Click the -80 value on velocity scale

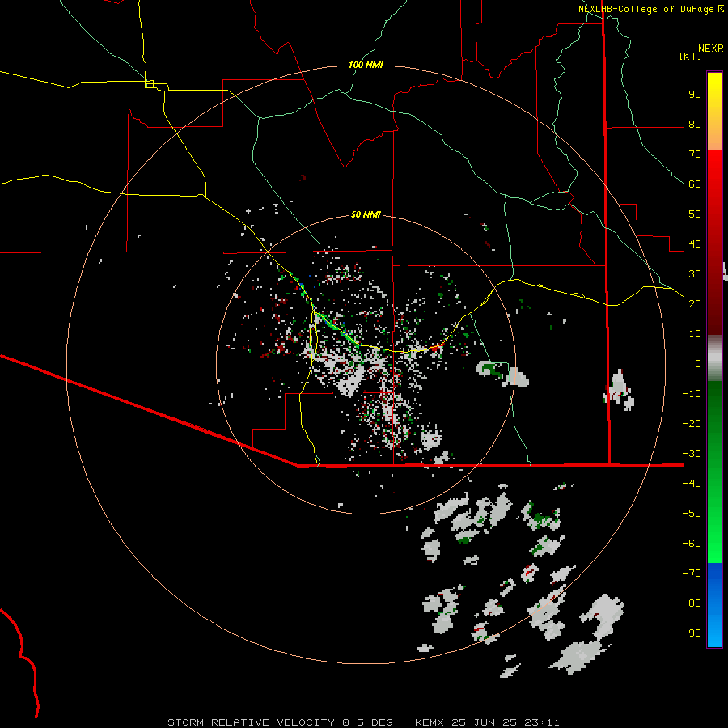[x=692, y=603]
